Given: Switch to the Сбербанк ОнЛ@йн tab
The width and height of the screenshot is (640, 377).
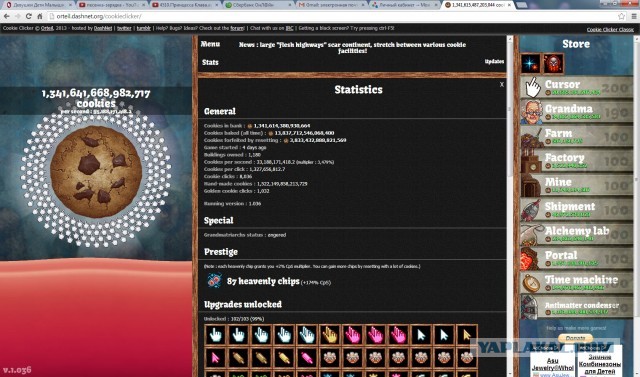Looking at the screenshot, I should (x=257, y=5).
